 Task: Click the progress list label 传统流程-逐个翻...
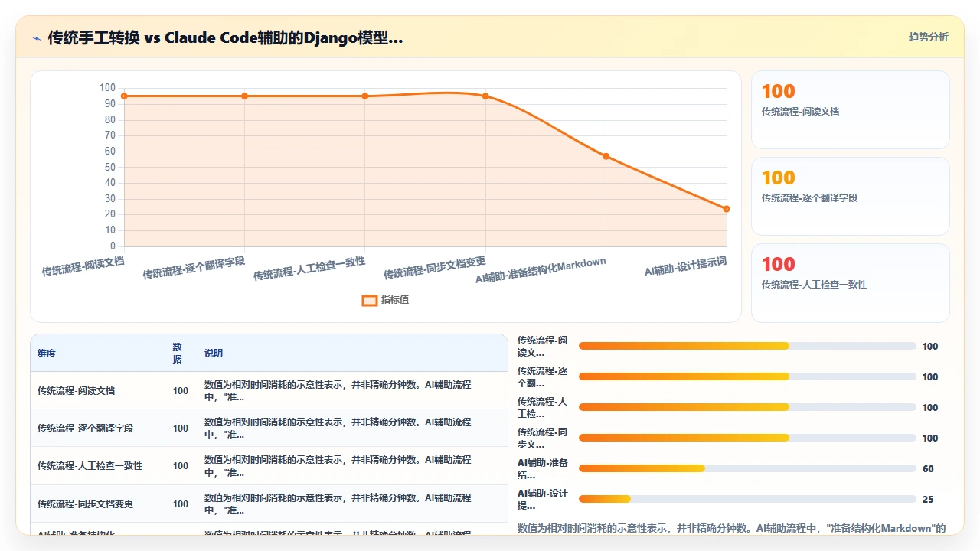tap(543, 377)
